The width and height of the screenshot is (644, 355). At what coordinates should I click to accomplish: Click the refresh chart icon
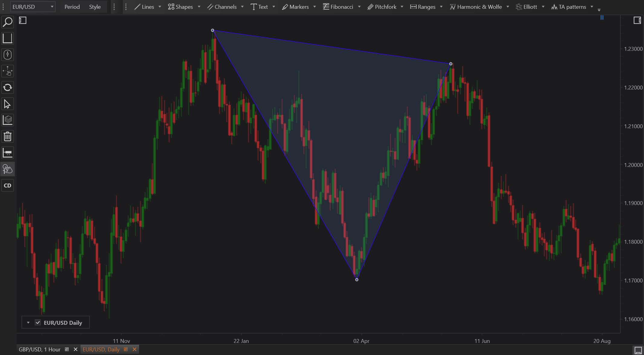pos(8,88)
